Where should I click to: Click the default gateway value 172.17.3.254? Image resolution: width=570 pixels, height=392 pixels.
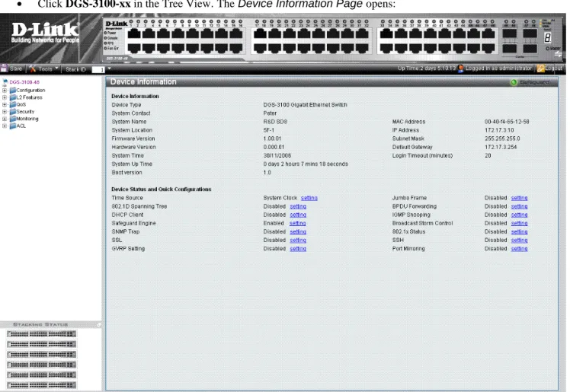tap(501, 147)
